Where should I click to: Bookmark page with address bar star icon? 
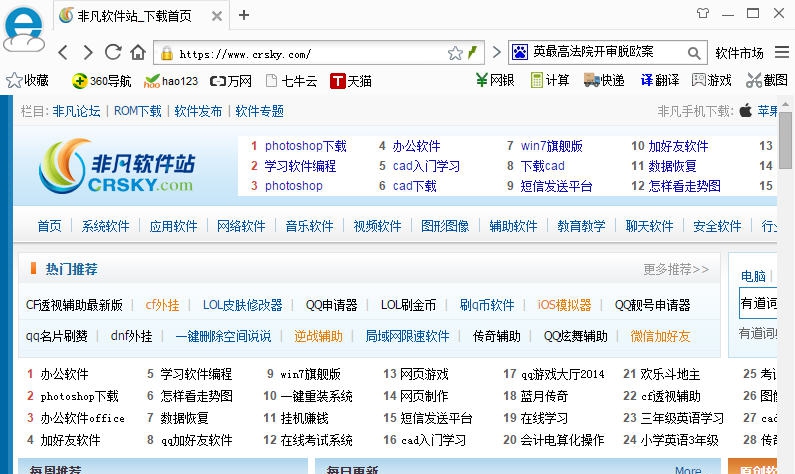[455, 53]
